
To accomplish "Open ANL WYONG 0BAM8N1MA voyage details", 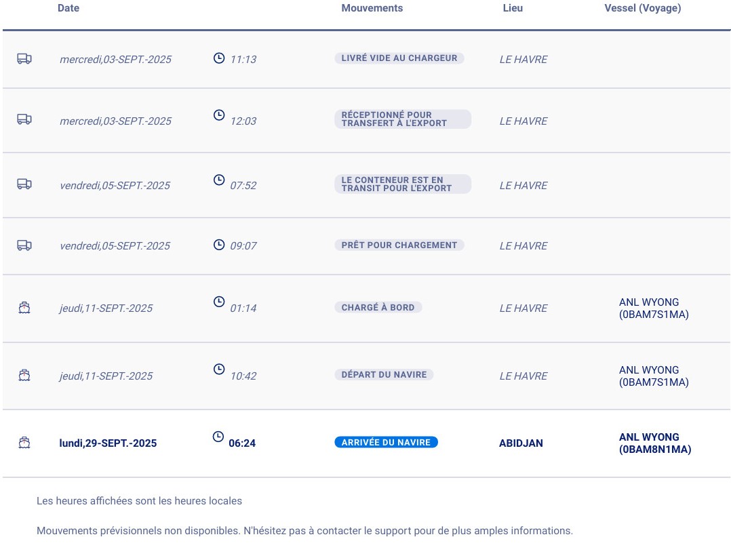I will click(x=654, y=443).
